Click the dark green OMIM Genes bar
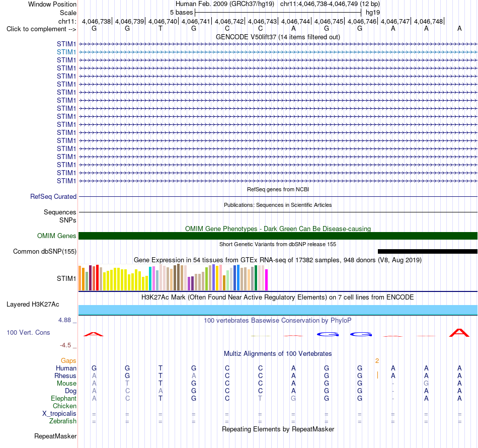Viewport: 478px width, 448px height. 278,236
